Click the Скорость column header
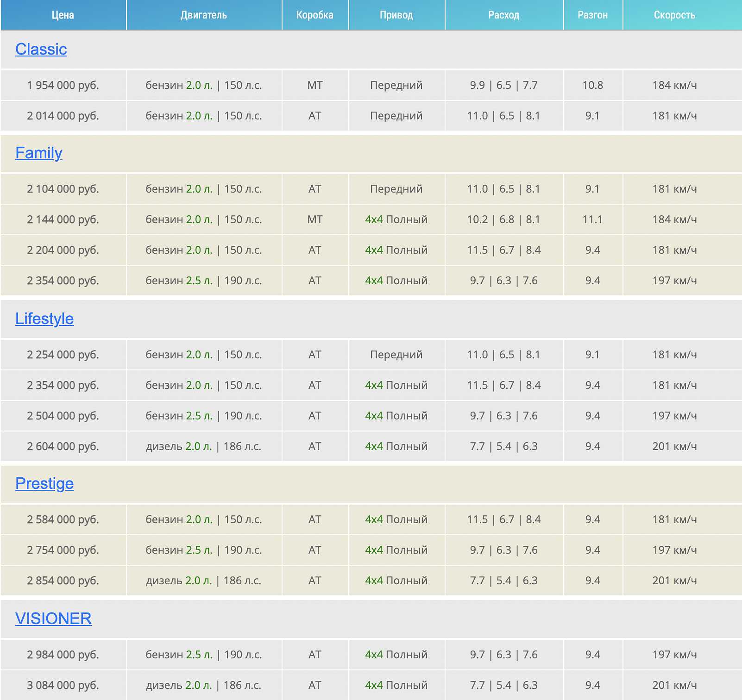This screenshot has height=700, width=742. 674,15
